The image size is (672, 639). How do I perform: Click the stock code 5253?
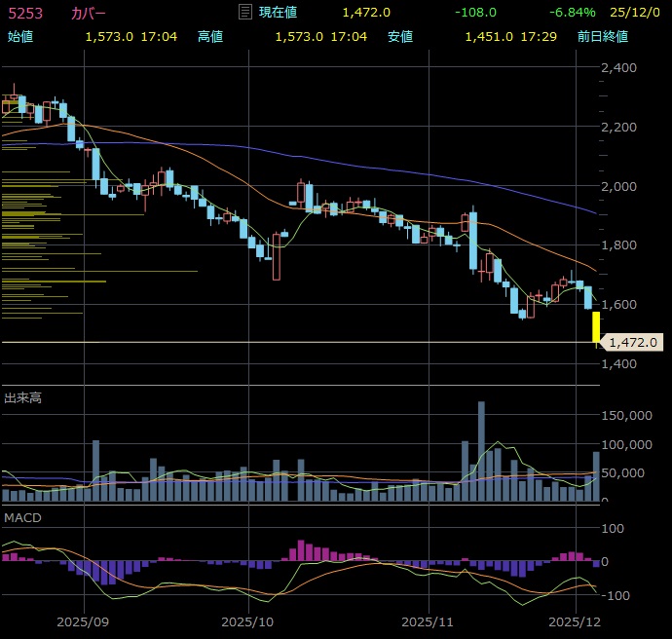[x=24, y=13]
